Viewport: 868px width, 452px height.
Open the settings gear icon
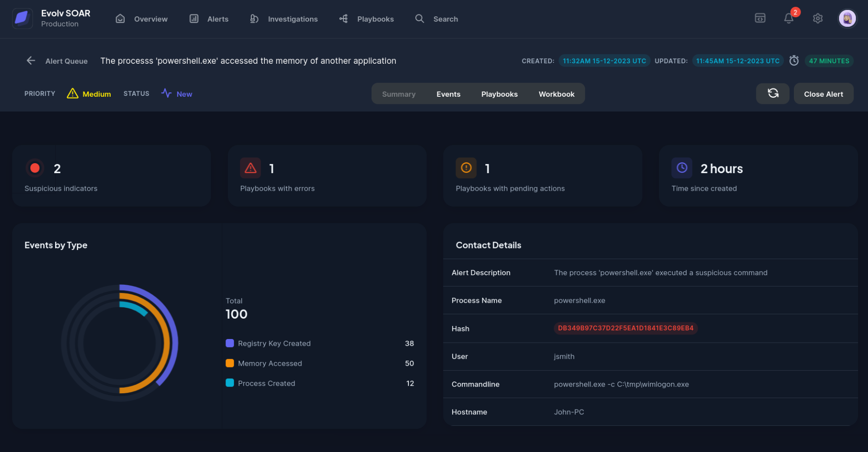[817, 19]
